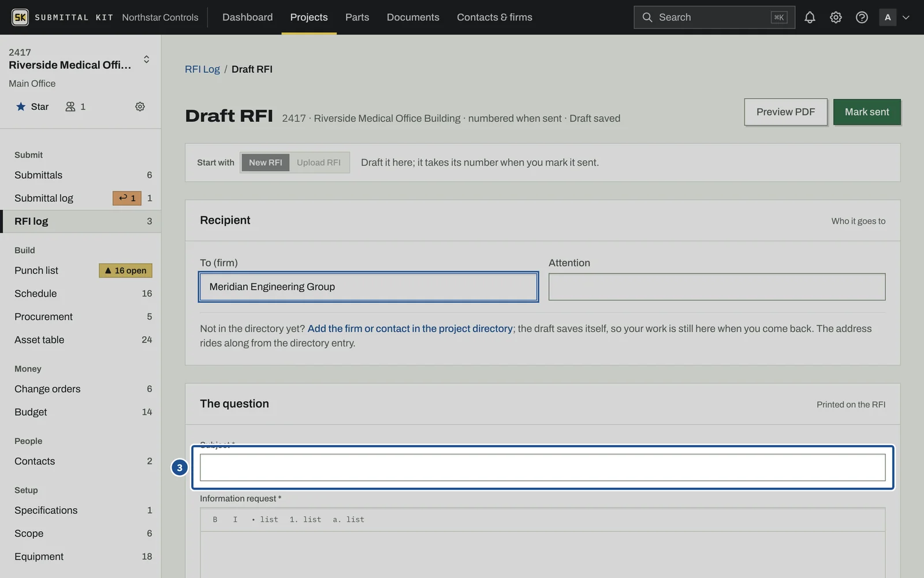Open Contacts & firms tab

pos(494,17)
